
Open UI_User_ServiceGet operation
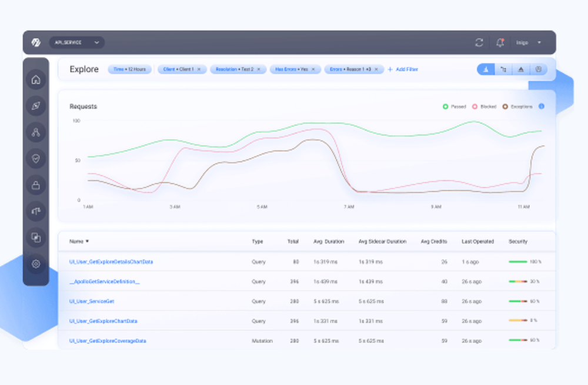pyautogui.click(x=92, y=302)
